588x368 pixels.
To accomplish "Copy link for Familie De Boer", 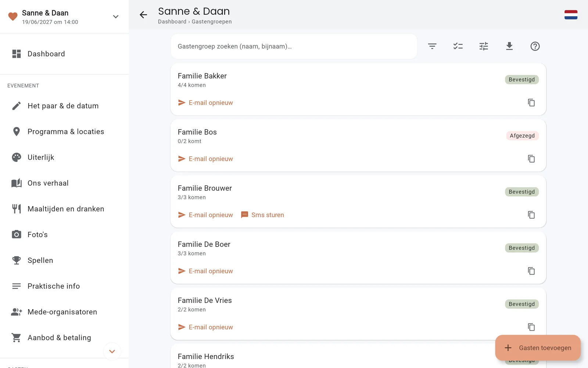I will tap(531, 271).
